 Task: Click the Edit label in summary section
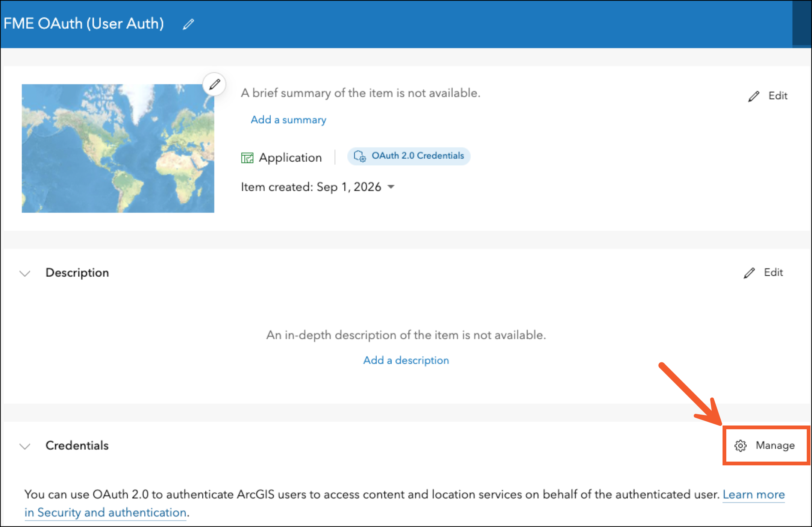click(x=778, y=96)
